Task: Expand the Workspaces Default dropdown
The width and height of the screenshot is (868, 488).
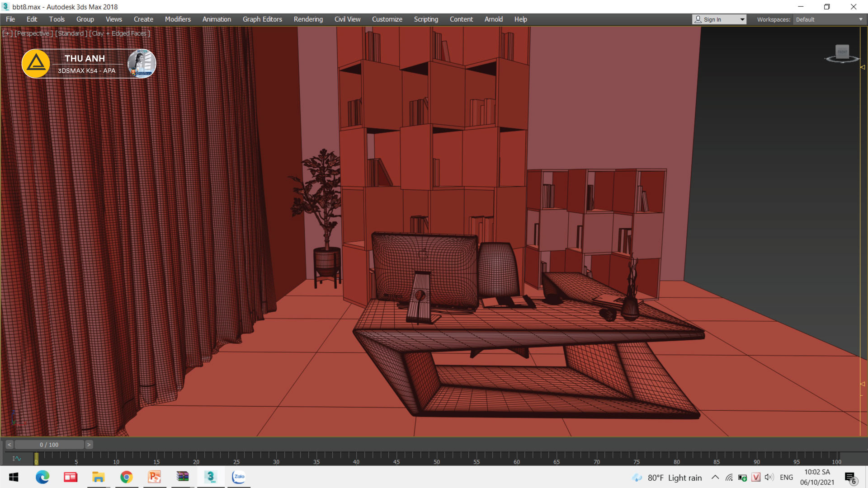Action: tap(860, 19)
